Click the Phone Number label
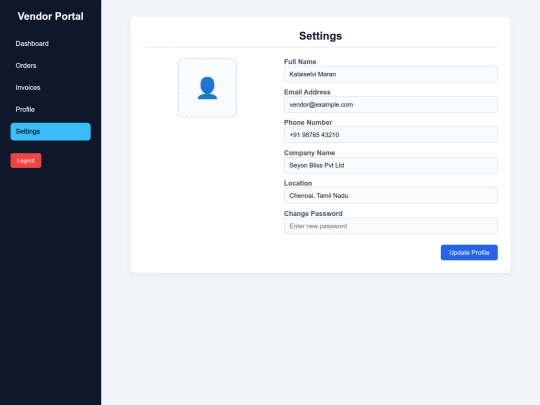The height and width of the screenshot is (405, 540). [308, 122]
